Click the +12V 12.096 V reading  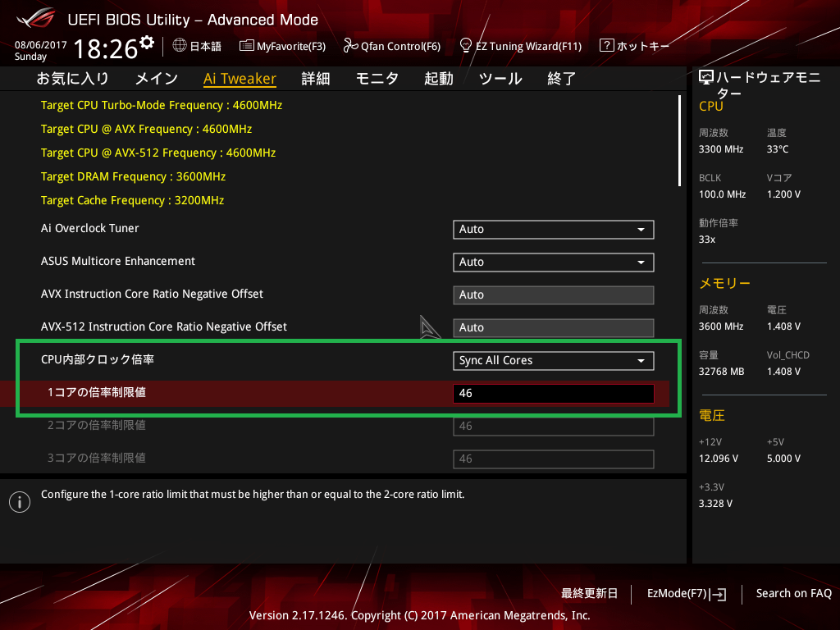(x=719, y=459)
